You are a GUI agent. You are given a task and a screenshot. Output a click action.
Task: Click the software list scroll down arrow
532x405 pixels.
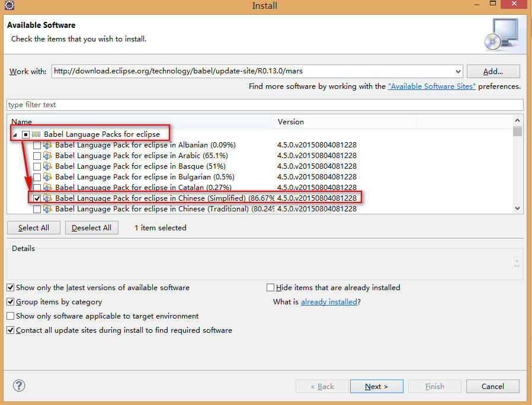(x=517, y=208)
